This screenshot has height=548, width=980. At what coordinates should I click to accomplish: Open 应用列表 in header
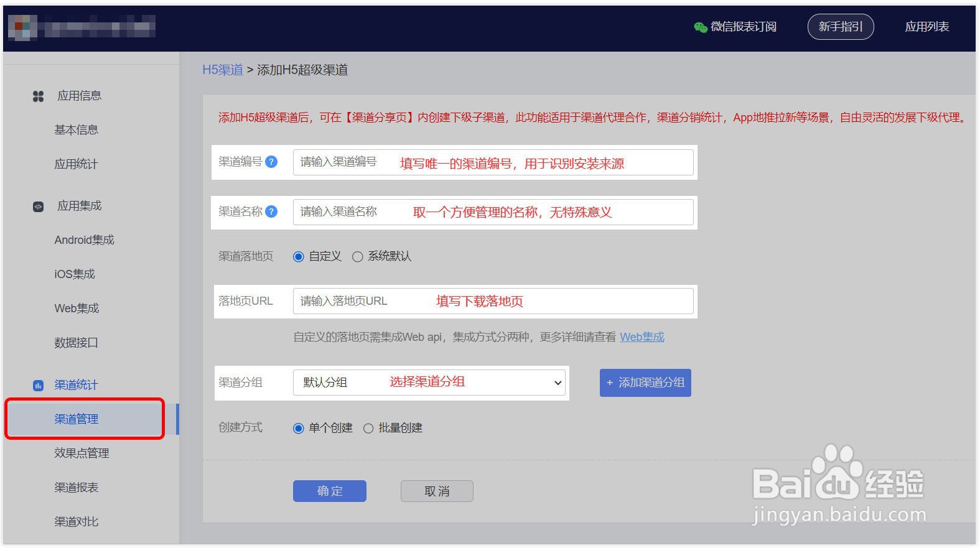pyautogui.click(x=927, y=27)
